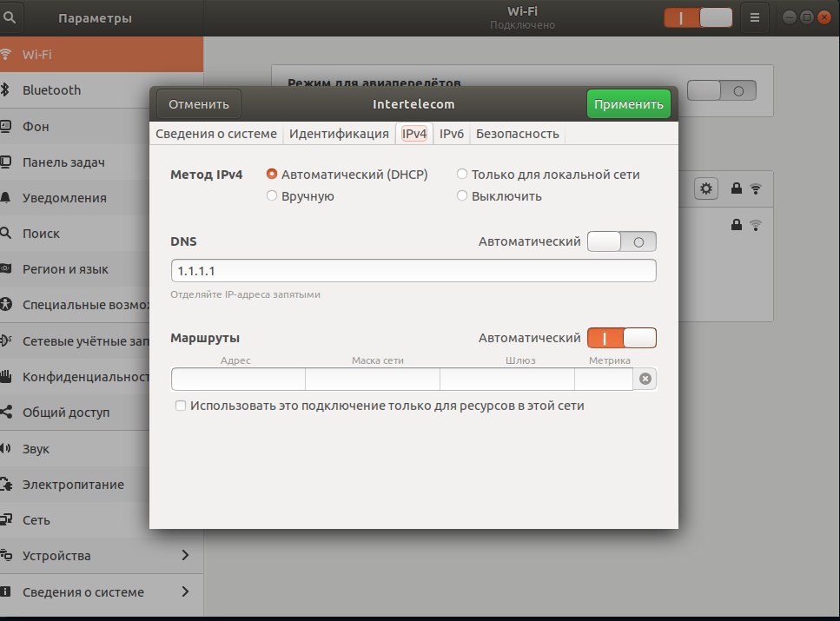Click the Сетевые учётные записи icon
Viewport: 840px width, 621px height.
pyautogui.click(x=5, y=340)
